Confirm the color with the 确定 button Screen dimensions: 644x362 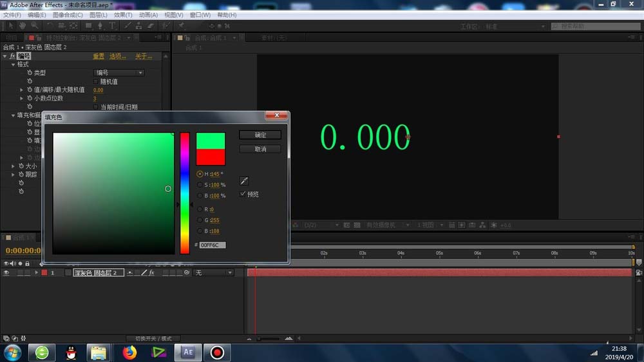coord(260,135)
